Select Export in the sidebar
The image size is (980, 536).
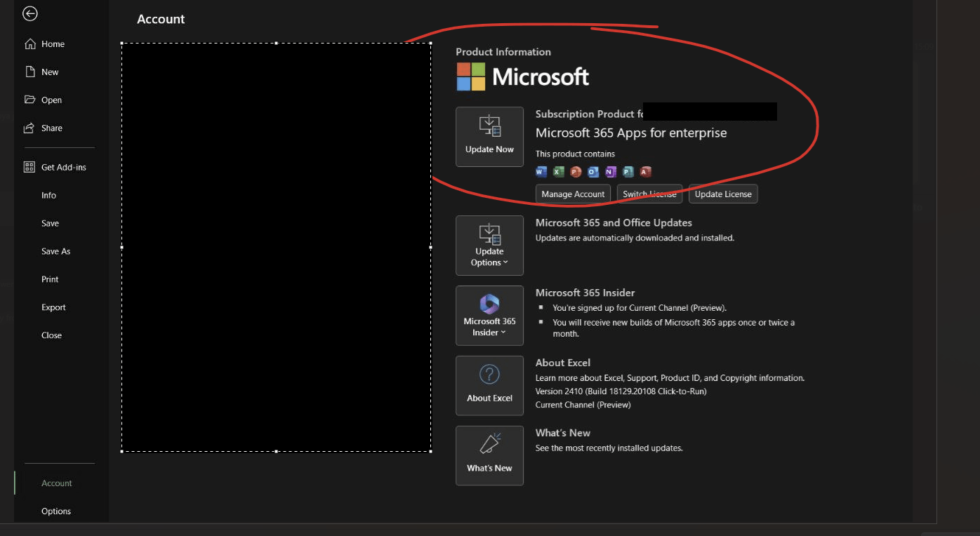[x=54, y=308]
